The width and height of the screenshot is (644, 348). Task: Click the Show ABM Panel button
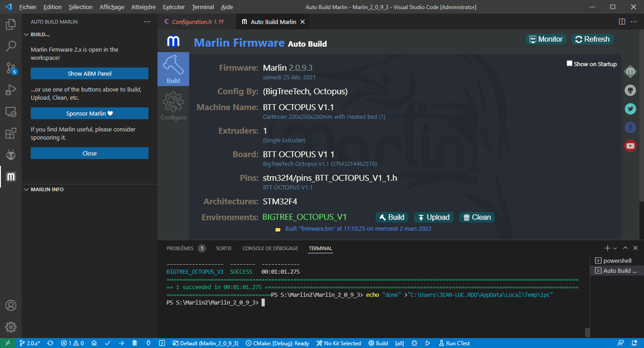[x=90, y=73]
